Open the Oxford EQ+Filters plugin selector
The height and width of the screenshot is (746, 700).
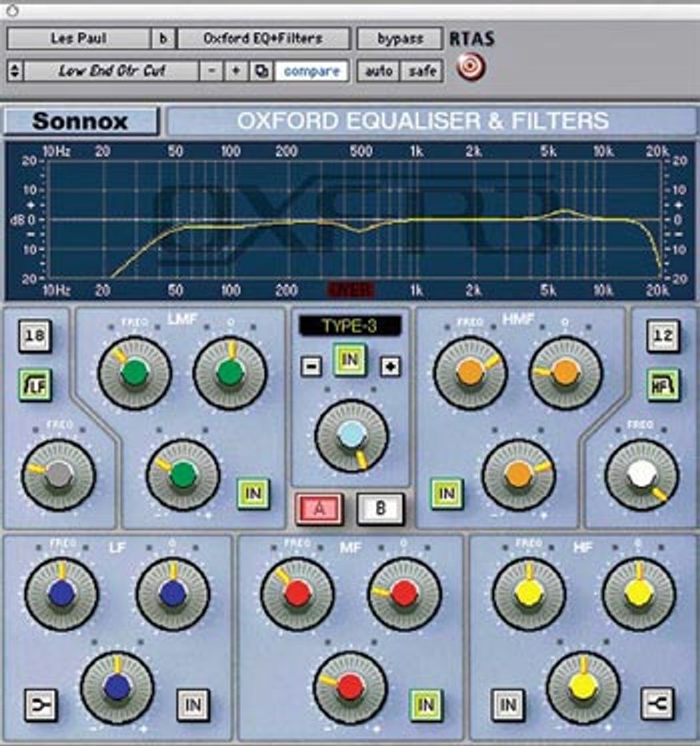(263, 39)
